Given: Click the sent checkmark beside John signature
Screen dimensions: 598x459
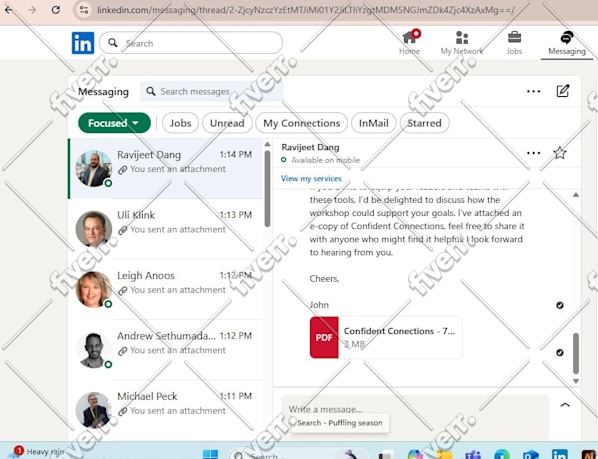Looking at the screenshot, I should coord(559,305).
